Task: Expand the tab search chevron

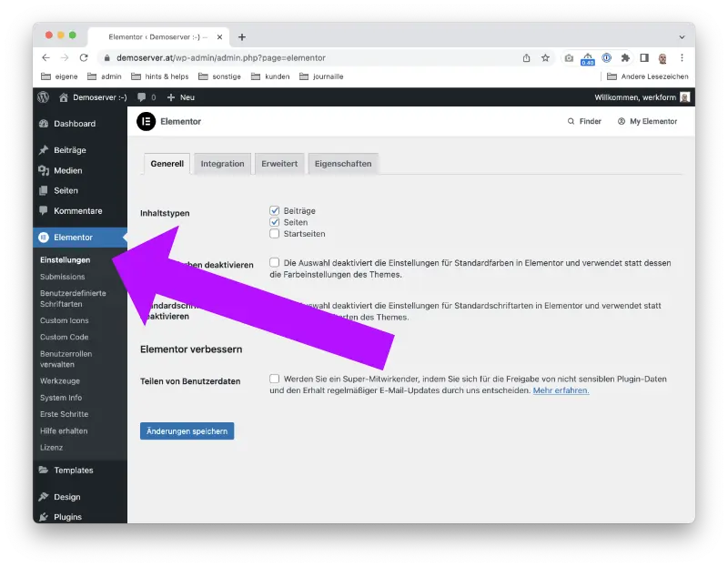Action: coord(682,37)
